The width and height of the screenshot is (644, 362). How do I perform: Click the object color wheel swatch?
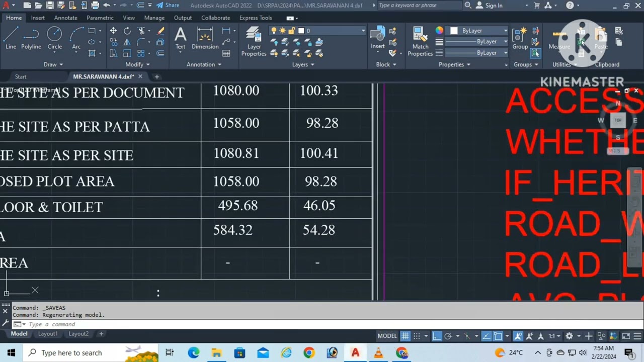439,31
